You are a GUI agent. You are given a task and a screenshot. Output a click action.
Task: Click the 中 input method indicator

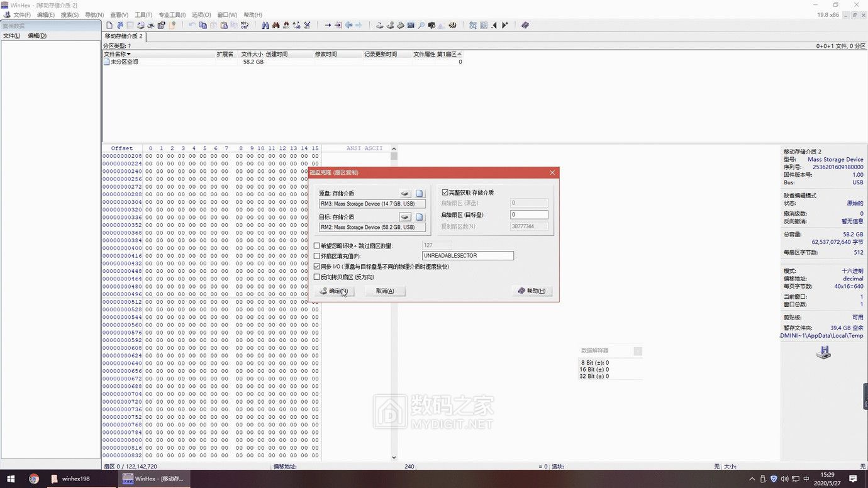806,479
